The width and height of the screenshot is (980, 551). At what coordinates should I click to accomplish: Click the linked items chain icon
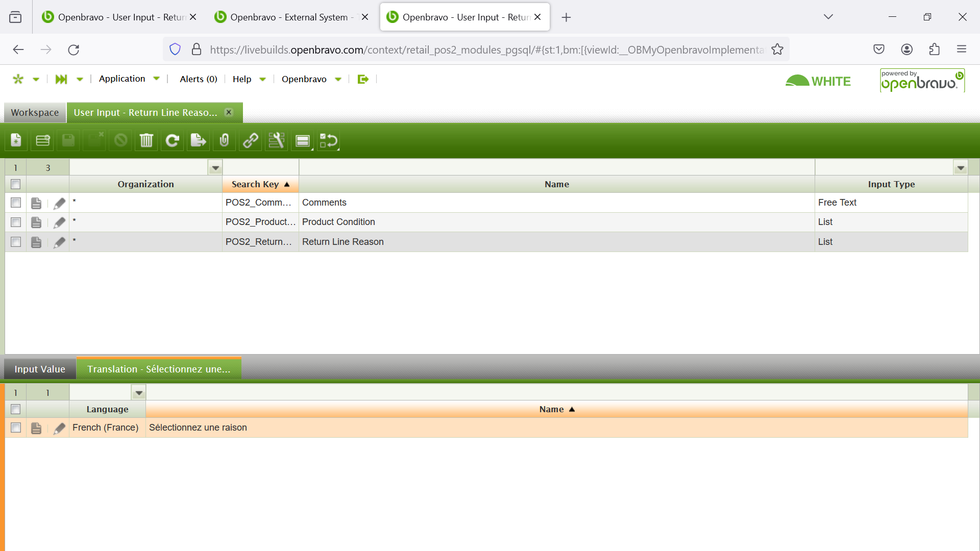pyautogui.click(x=250, y=140)
